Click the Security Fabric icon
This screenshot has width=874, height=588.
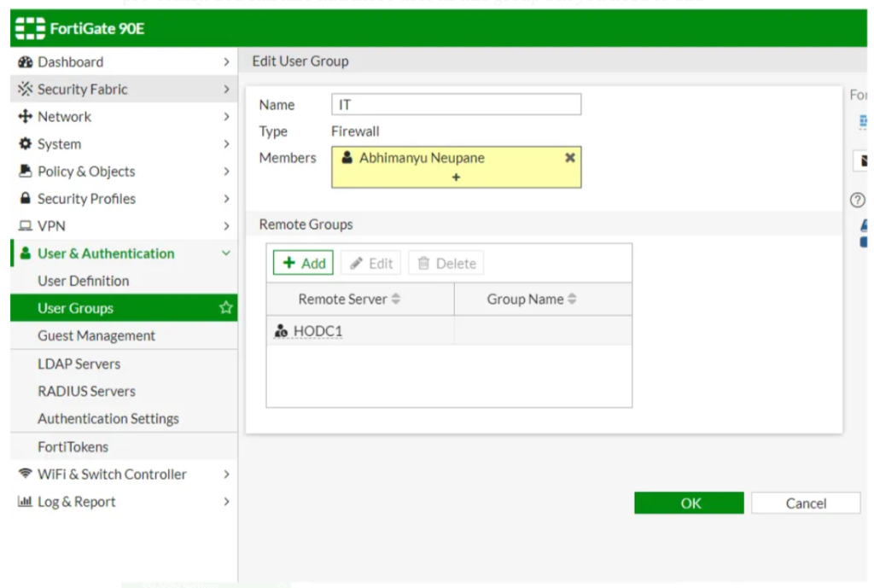(25, 89)
